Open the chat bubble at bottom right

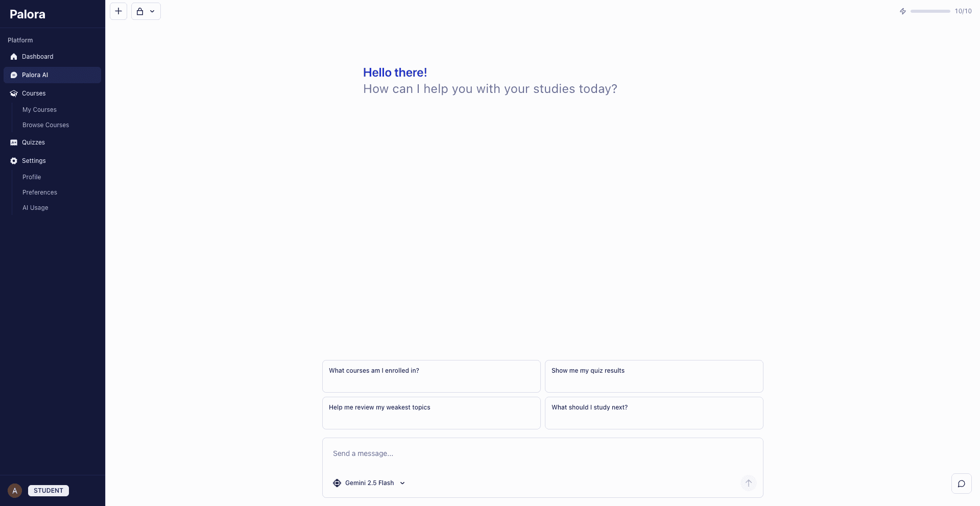click(x=961, y=484)
